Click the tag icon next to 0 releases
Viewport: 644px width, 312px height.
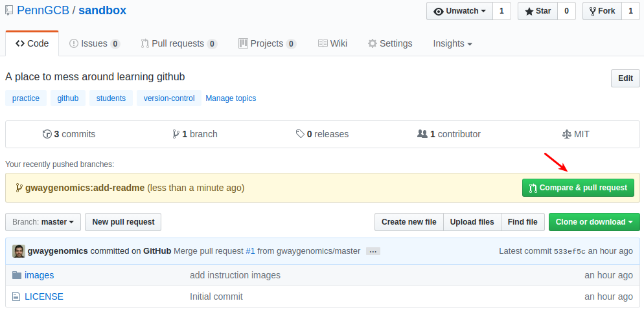(300, 134)
